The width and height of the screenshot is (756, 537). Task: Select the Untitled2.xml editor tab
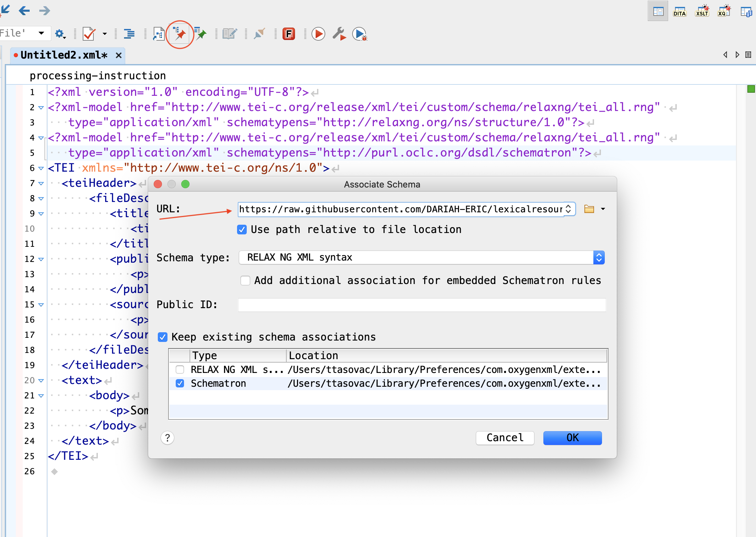64,55
